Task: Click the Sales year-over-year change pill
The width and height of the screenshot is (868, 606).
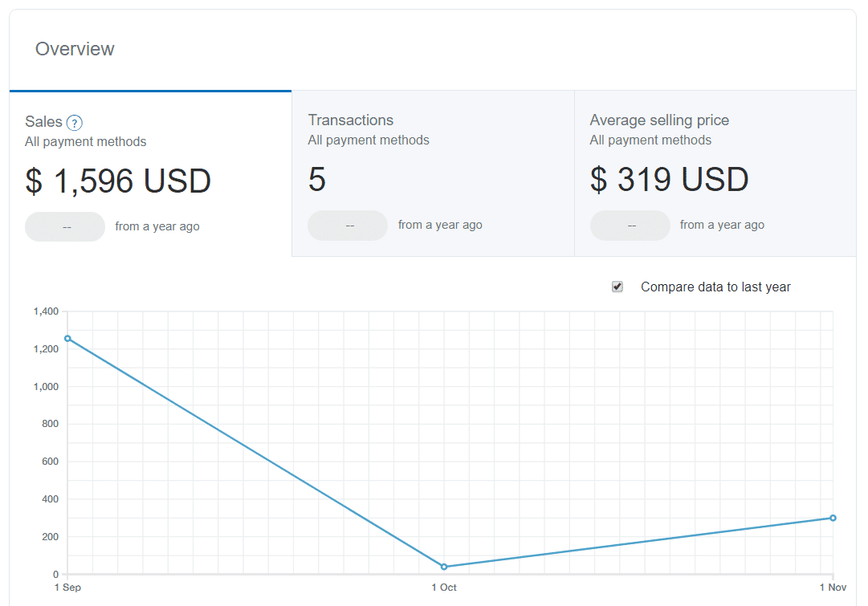Action: coord(65,227)
